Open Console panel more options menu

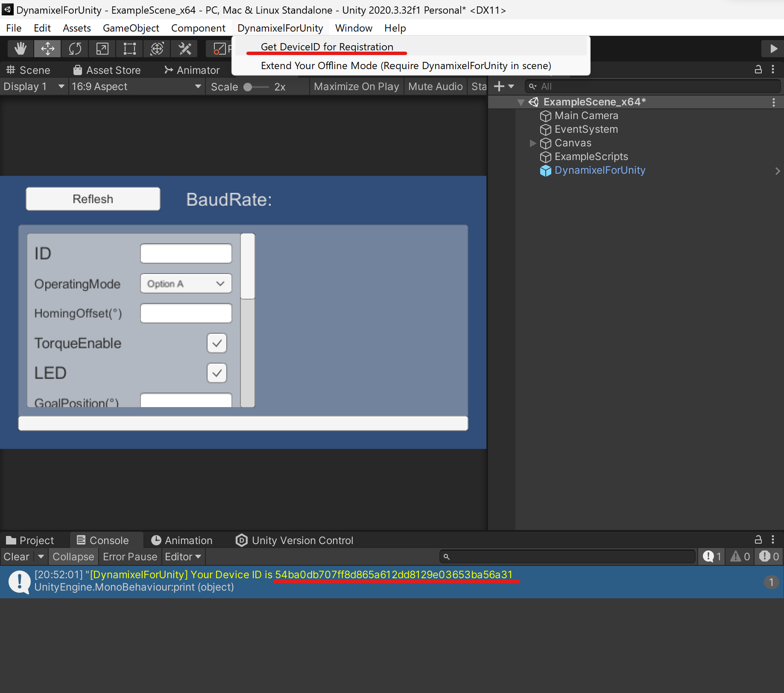[x=773, y=540]
